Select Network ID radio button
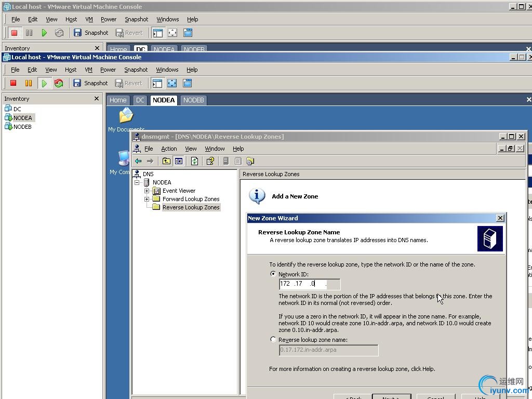 (273, 274)
